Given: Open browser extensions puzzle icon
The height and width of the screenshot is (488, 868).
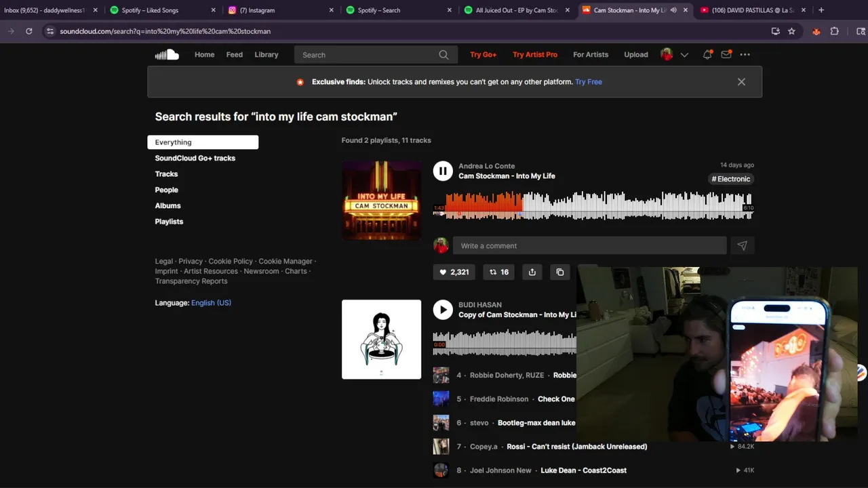Looking at the screenshot, I should point(835,31).
